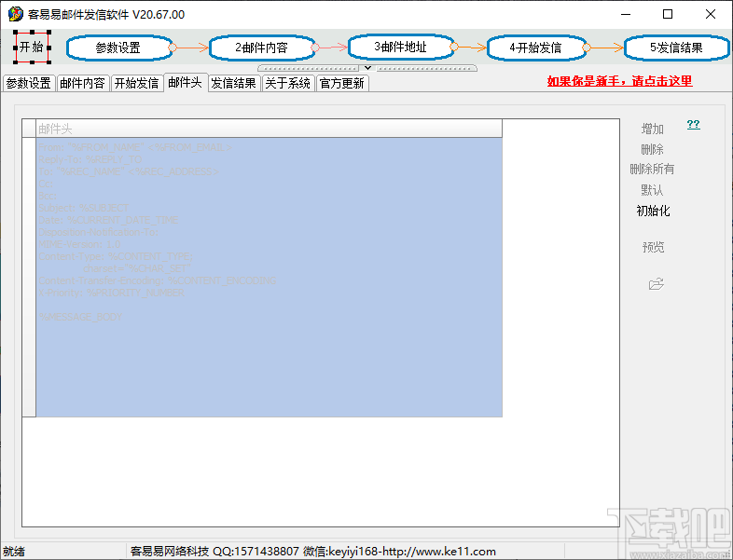Click the 默认 button

click(653, 190)
